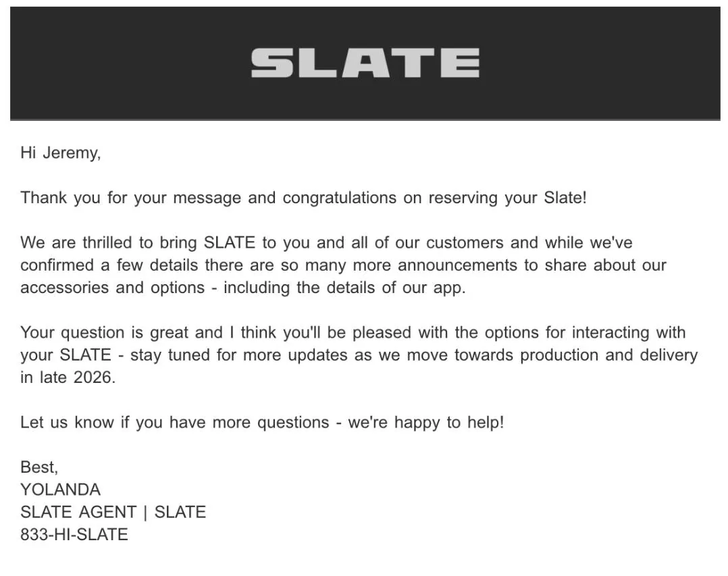The image size is (728, 576).
Task: Click the "SLATE AGENT | SLATE" signature line
Action: pyautogui.click(x=113, y=512)
